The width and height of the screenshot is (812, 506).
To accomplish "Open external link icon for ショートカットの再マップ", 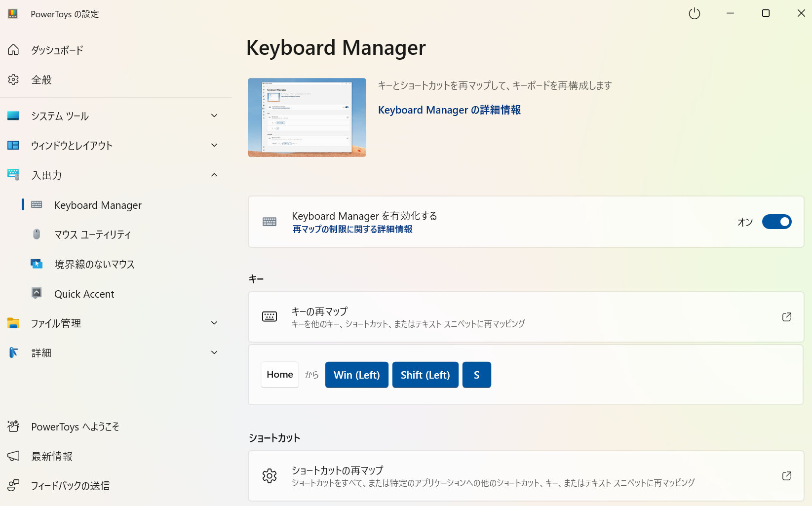I will 787,476.
